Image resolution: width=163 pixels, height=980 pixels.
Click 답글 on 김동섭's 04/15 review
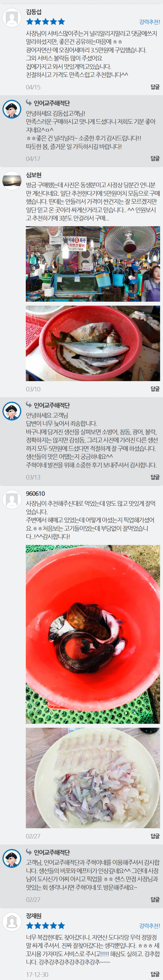pos(155,87)
